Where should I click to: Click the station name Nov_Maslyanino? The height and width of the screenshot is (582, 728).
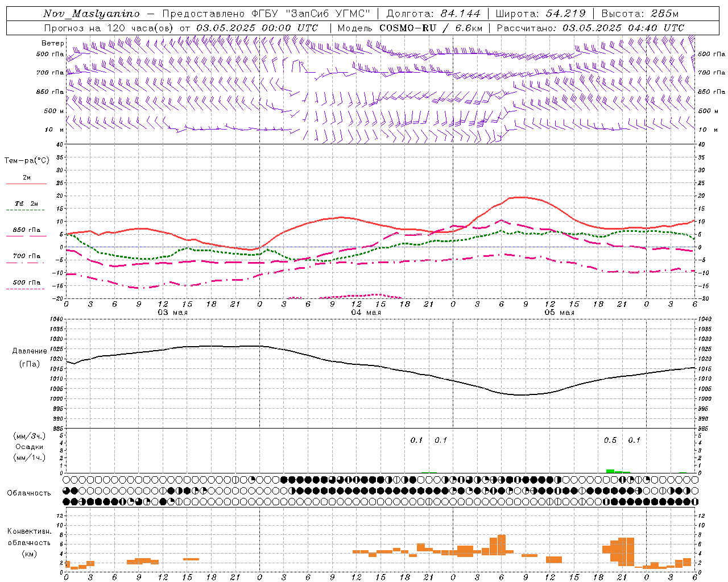coord(92,14)
